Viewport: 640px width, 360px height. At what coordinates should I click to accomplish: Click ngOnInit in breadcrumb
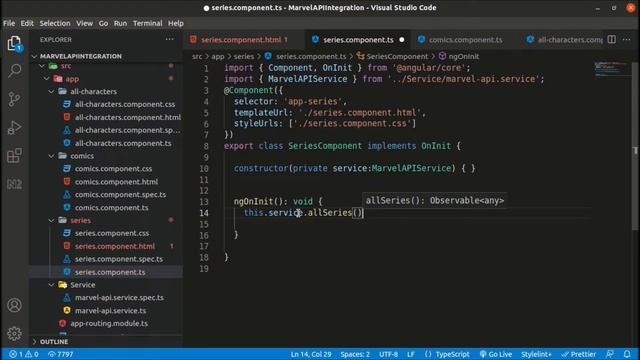(x=459, y=56)
